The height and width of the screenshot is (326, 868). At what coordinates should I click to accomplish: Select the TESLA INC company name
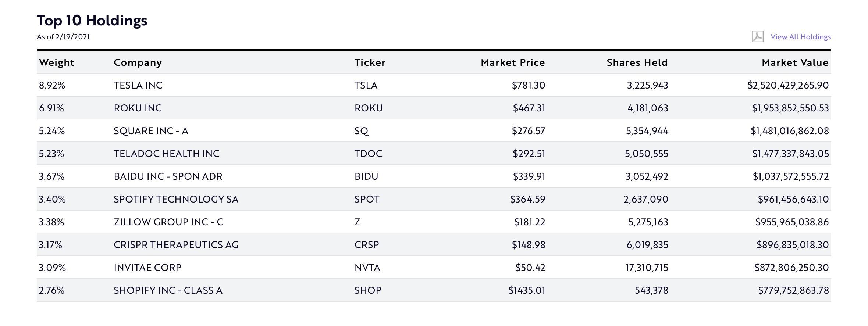point(138,85)
